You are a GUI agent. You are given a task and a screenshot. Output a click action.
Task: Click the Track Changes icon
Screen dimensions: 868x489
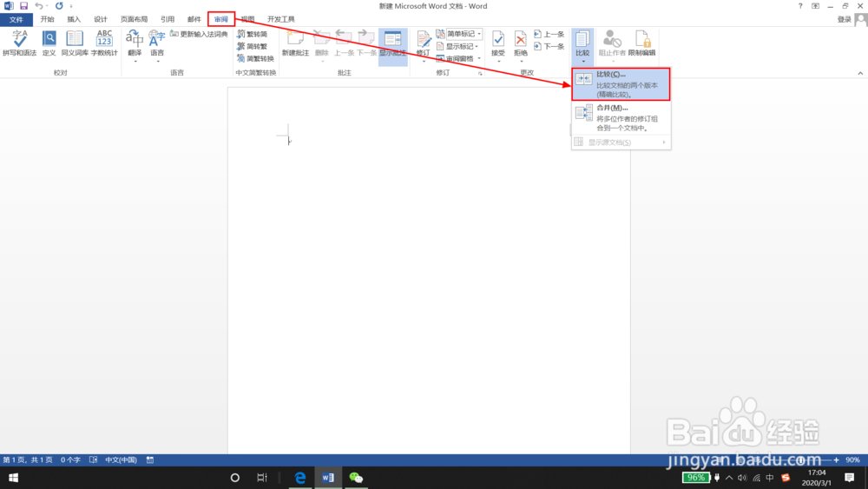coord(424,40)
